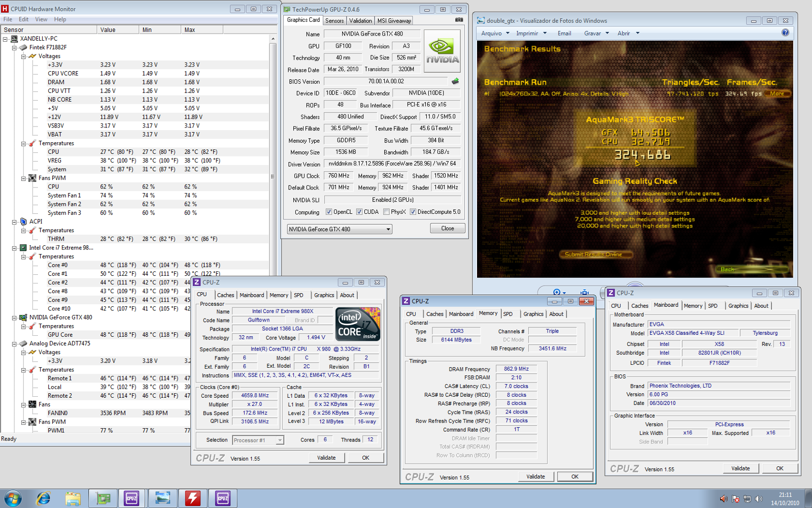Launch Internet Explorer from the taskbar
The width and height of the screenshot is (812, 508).
coord(43,498)
